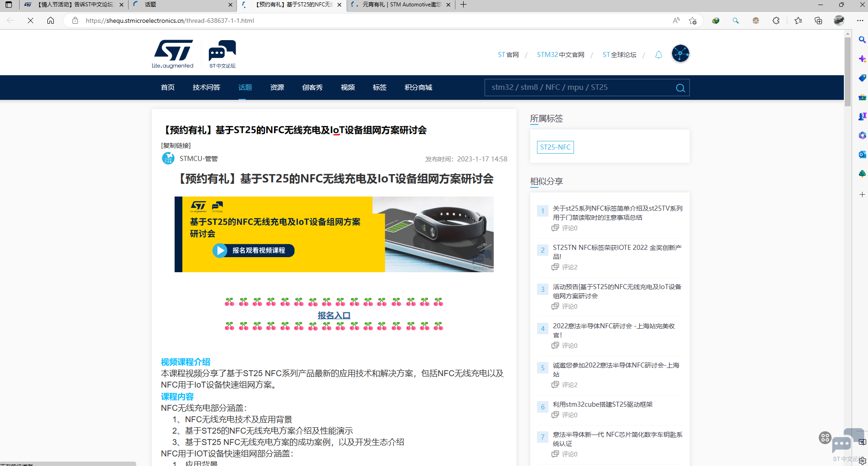Open 关于st25系列NFC标签简单介绍 similar post
Screen dimensions: 868x466
[618, 213]
